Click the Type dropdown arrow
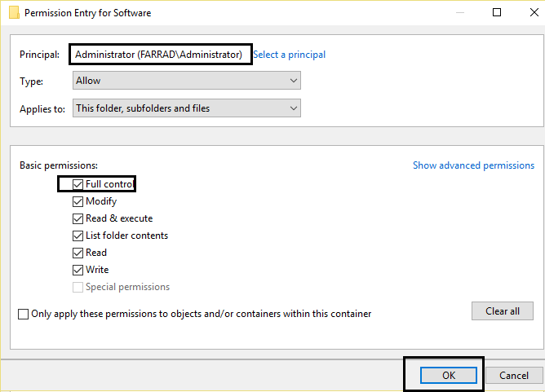The height and width of the screenshot is (392, 545). 293,81
